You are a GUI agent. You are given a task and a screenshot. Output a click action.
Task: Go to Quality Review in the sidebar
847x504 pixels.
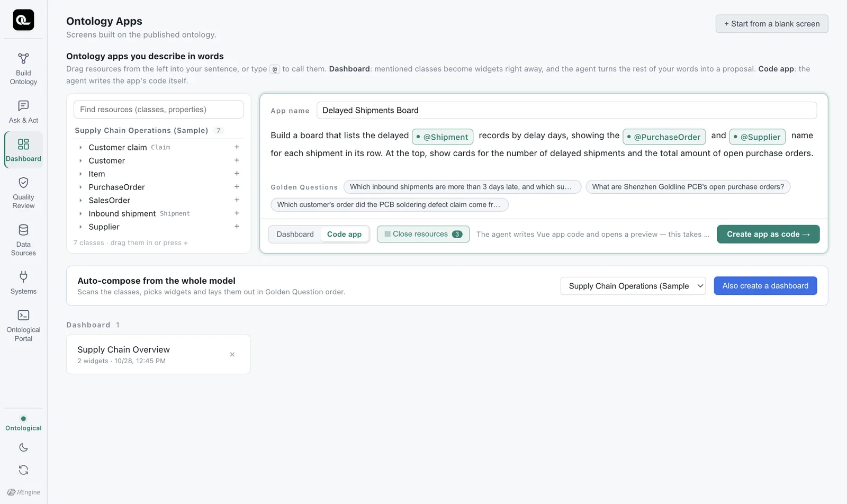pos(23,193)
